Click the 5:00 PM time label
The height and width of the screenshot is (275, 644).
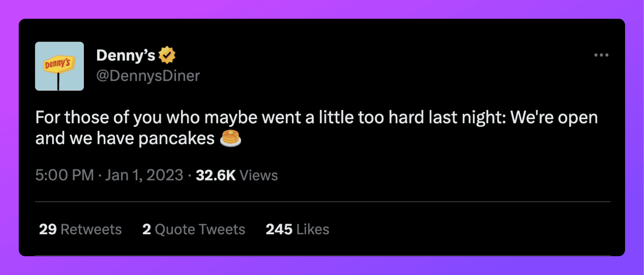(64, 175)
